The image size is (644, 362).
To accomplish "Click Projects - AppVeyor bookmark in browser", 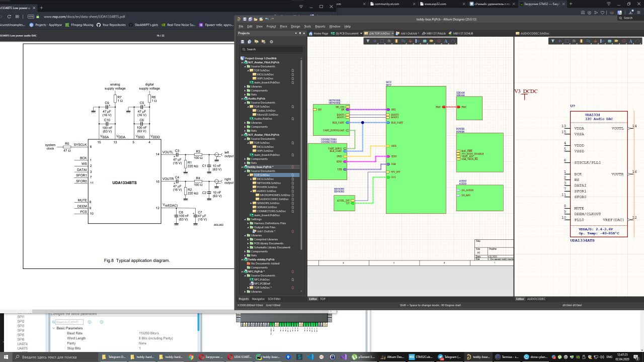I will (x=44, y=24).
